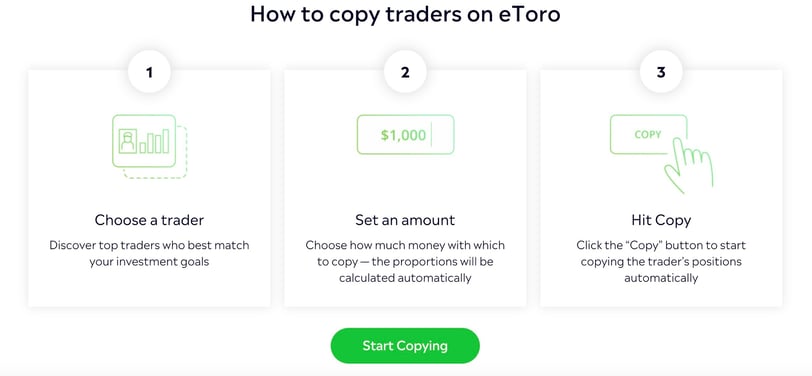Image resolution: width=812 pixels, height=376 pixels.
Task: Click the trader profile chart icon
Action: 149,147
